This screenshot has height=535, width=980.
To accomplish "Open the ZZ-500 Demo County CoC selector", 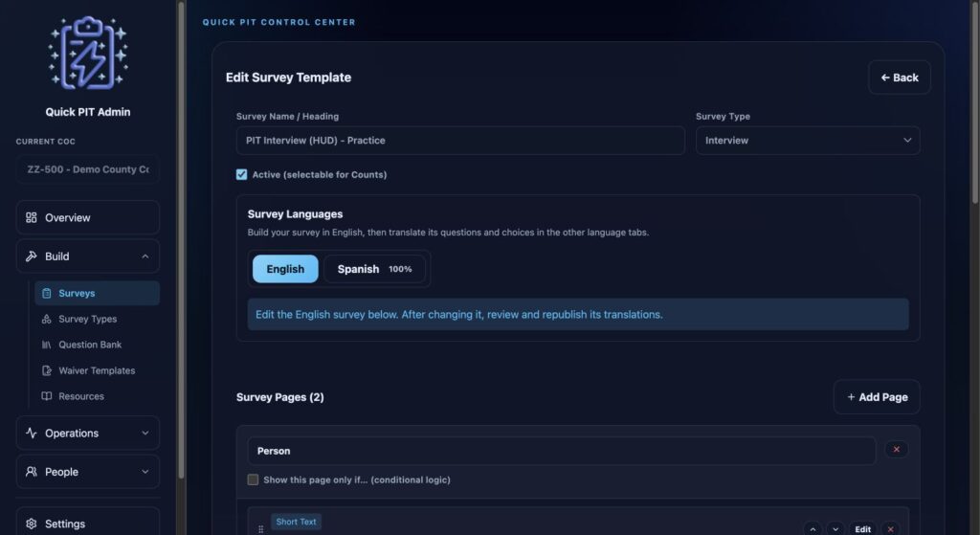I will 87,169.
